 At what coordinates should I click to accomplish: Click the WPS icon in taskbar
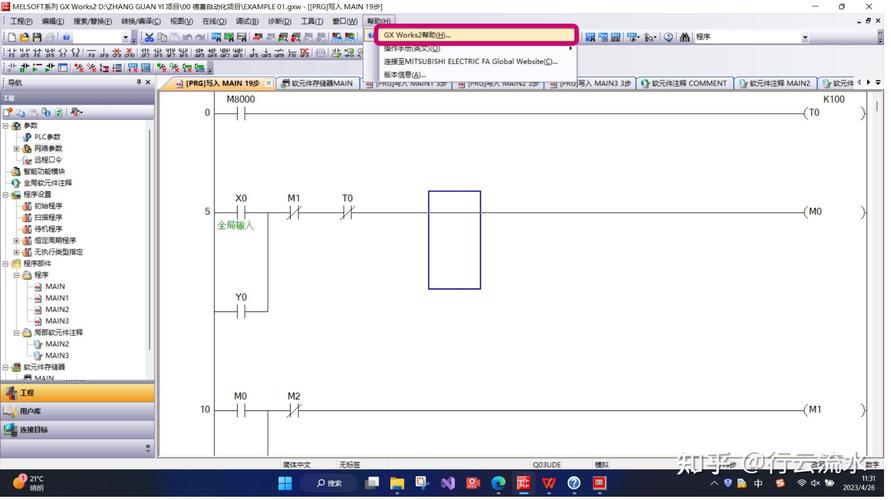point(549,484)
